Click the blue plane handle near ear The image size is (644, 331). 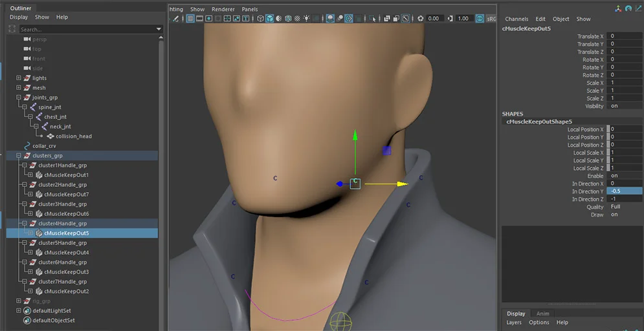point(386,151)
